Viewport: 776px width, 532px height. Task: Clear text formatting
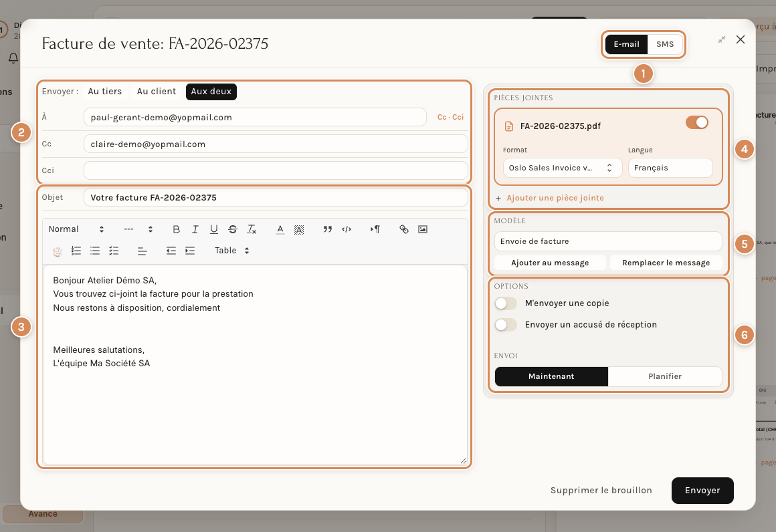point(252,229)
